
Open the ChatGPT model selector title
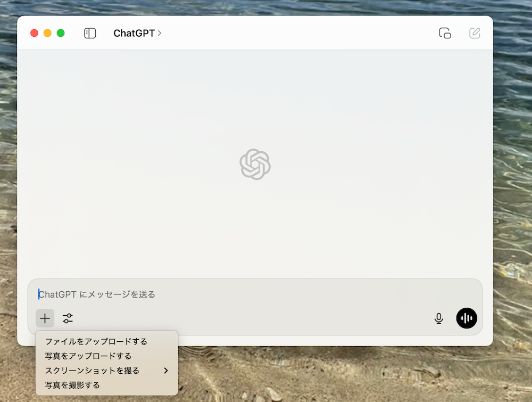pyautogui.click(x=134, y=33)
